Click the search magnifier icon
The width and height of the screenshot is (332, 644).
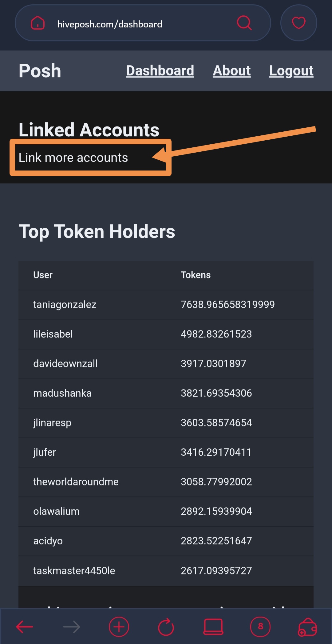tap(244, 23)
